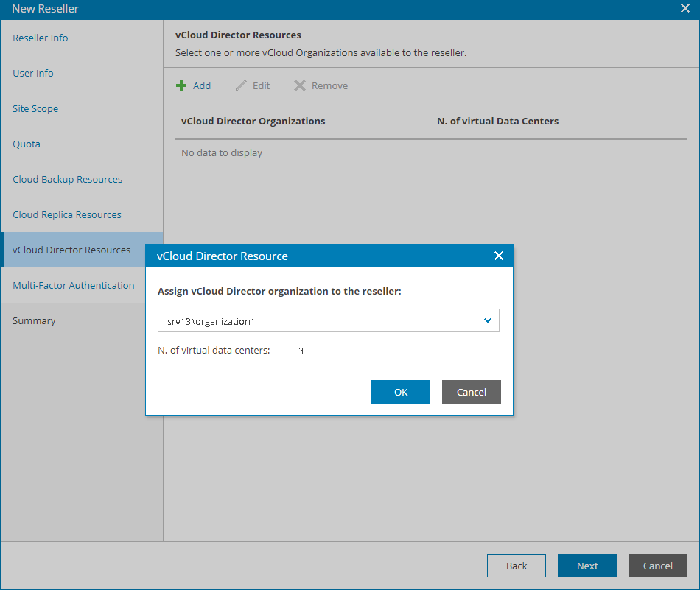Image resolution: width=700 pixels, height=590 pixels.
Task: Click the pencil Edit icon
Action: [x=241, y=85]
